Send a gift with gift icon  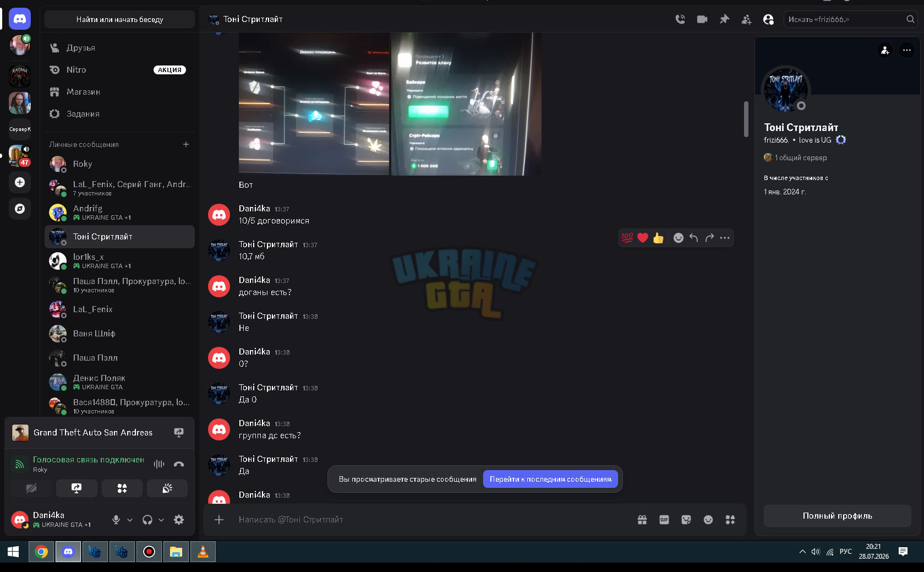(642, 520)
